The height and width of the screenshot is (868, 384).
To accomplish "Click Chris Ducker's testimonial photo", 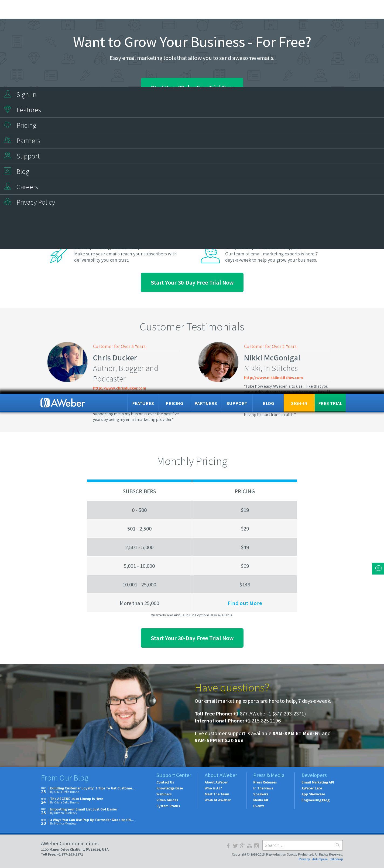I will tap(67, 362).
